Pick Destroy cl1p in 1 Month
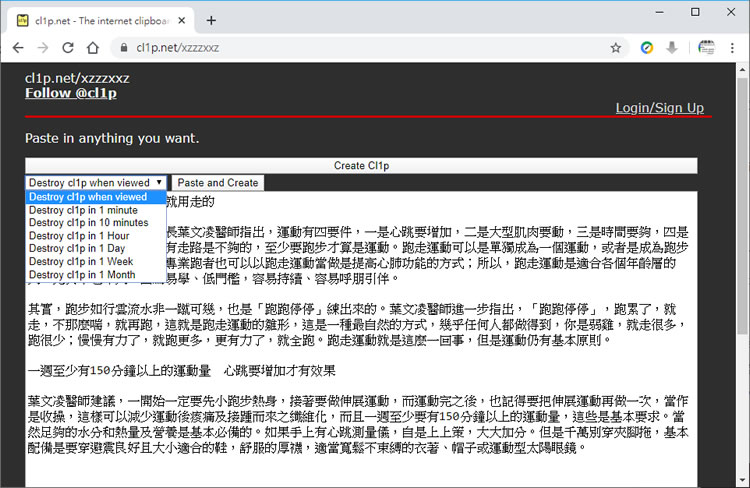The image size is (750, 488). click(96, 275)
